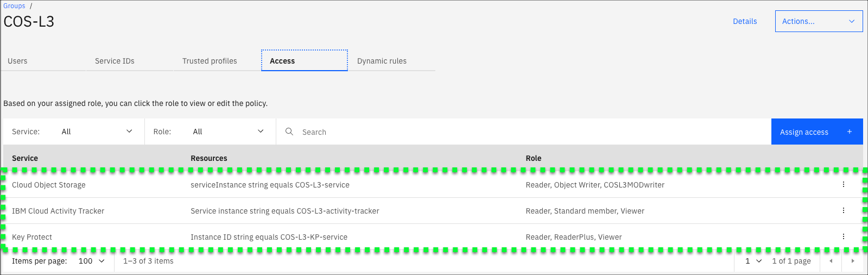This screenshot has height=275, width=868.
Task: Click the Role column header
Action: tap(534, 158)
